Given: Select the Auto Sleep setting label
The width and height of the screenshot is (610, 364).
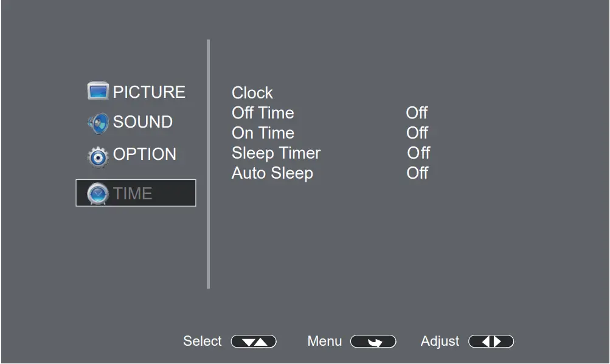Looking at the screenshot, I should (x=272, y=173).
